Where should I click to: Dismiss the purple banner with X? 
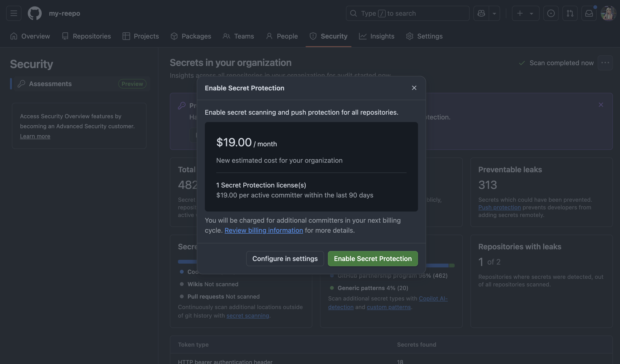pos(601,105)
